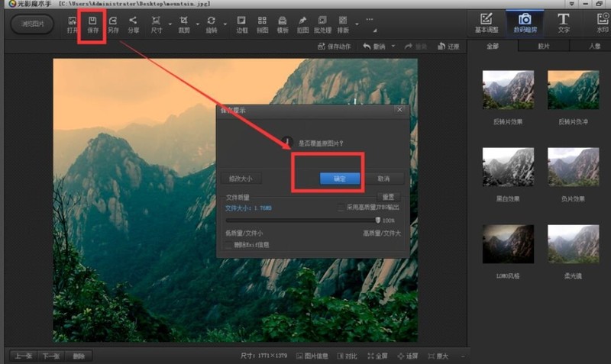Click the blue 确定 (OK) button

pyautogui.click(x=341, y=179)
